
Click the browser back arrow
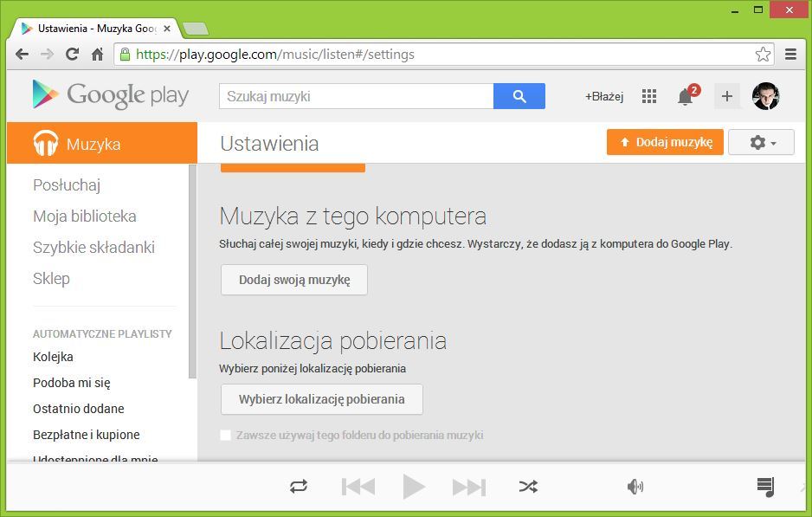pyautogui.click(x=22, y=54)
